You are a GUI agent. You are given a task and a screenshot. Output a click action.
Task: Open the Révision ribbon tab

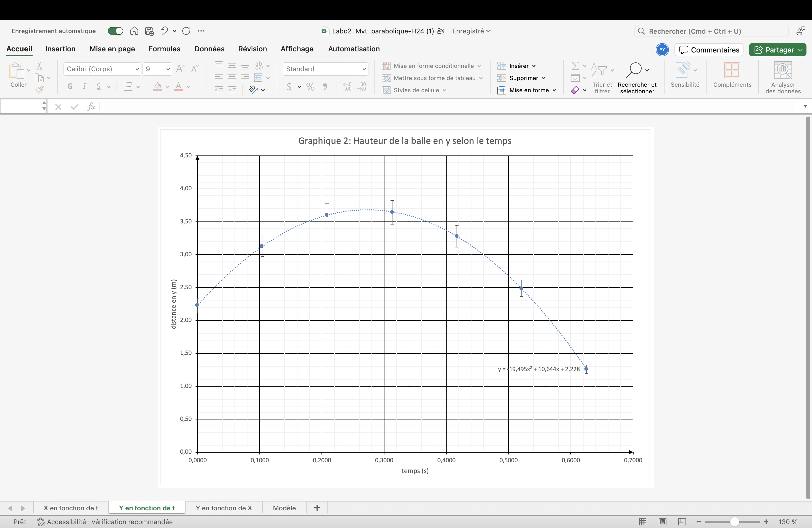coord(252,49)
